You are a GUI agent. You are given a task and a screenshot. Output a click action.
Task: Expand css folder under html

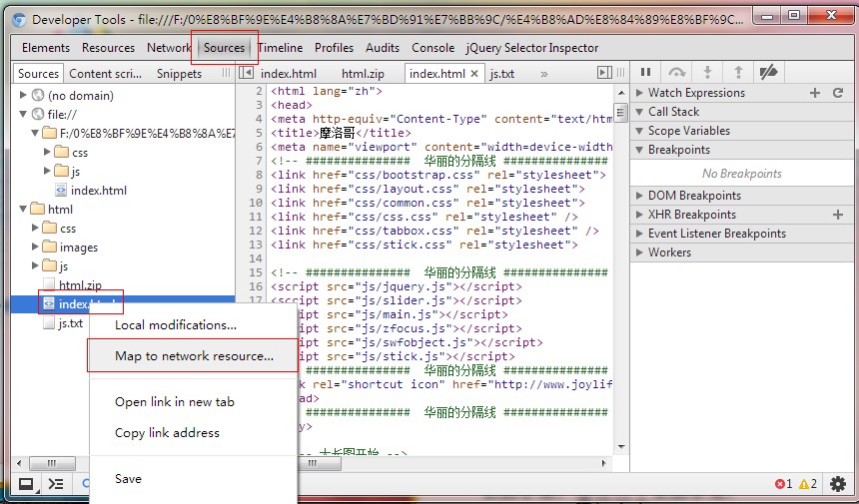(x=35, y=228)
